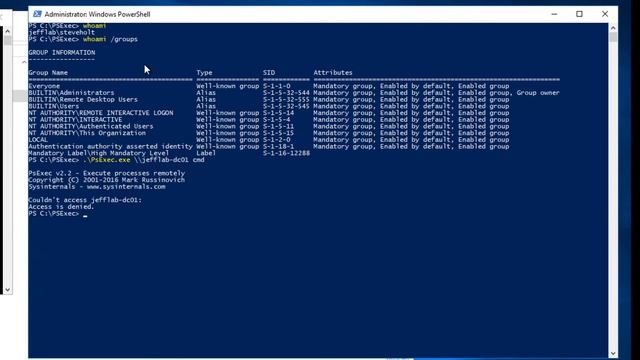Click the 'Type' column header
Viewport: 640px width, 360px height.
tap(204, 73)
